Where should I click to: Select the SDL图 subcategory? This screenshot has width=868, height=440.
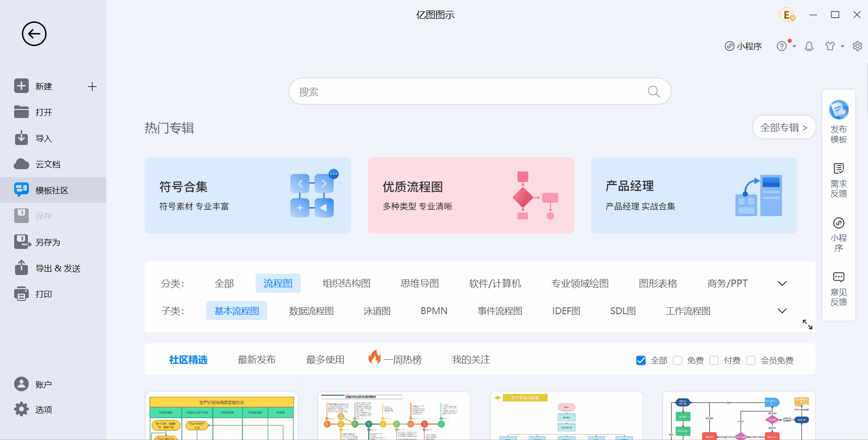pos(623,311)
